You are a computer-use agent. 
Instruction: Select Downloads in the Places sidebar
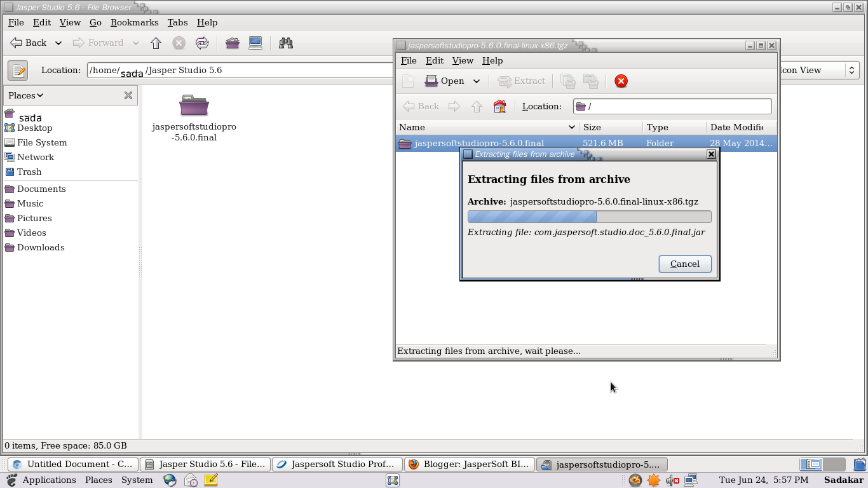pyautogui.click(x=41, y=247)
